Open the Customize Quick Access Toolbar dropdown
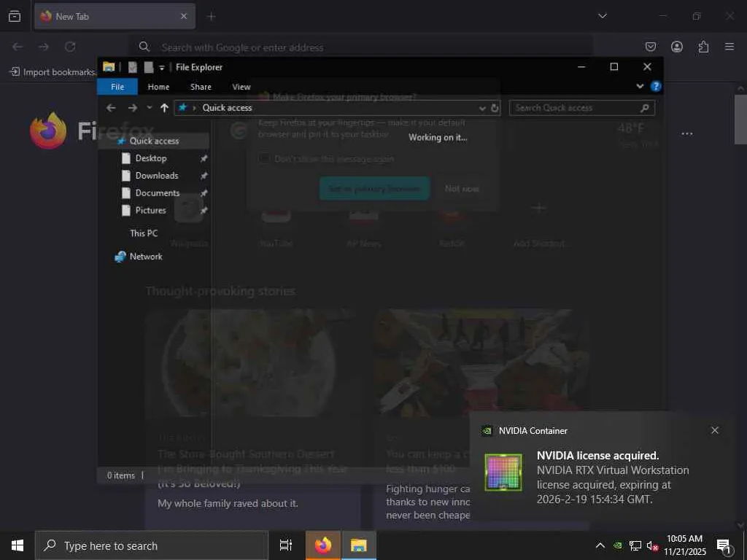This screenshot has height=560, width=747. 161,68
